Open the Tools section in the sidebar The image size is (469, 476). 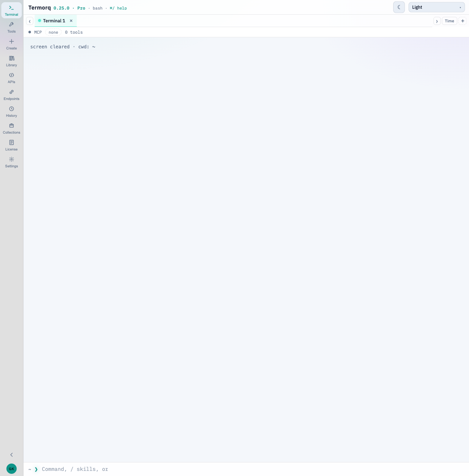[11, 27]
